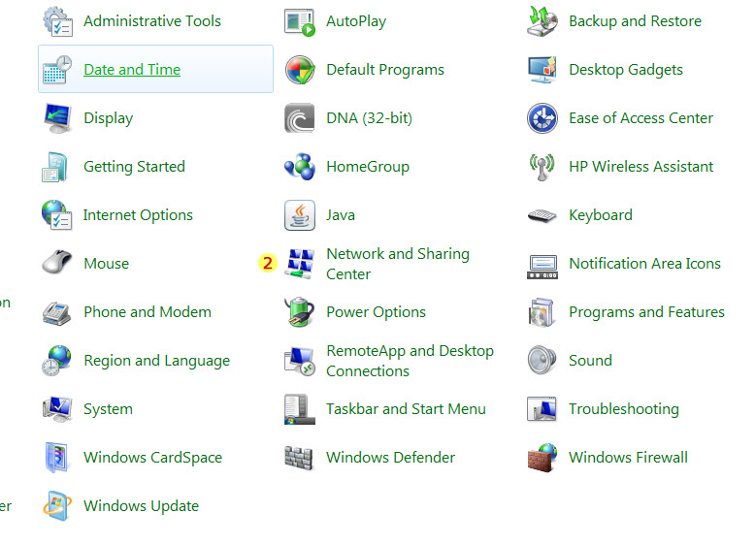Click the Keyboard text link
Image resolution: width=756 pixels, height=545 pixels.
pyautogui.click(x=601, y=215)
